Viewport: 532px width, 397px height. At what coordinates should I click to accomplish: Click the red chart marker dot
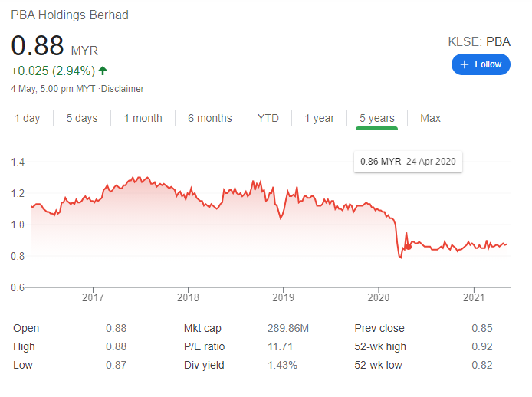click(409, 247)
